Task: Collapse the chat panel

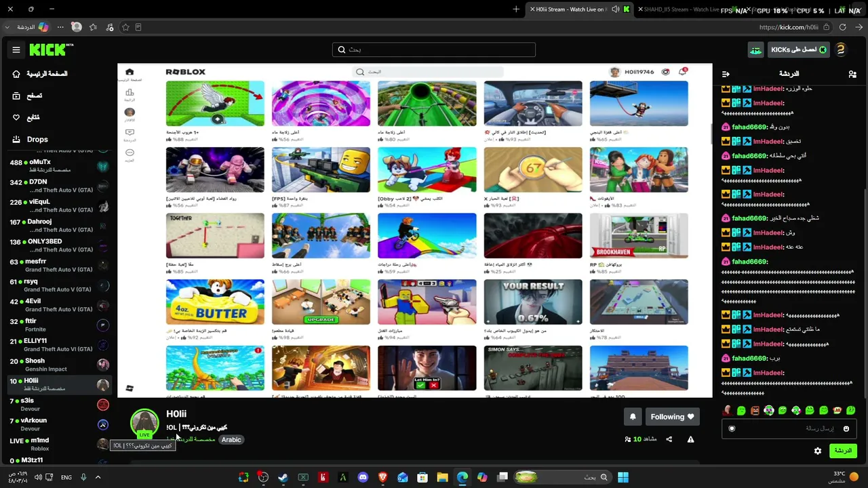Action: (726, 74)
